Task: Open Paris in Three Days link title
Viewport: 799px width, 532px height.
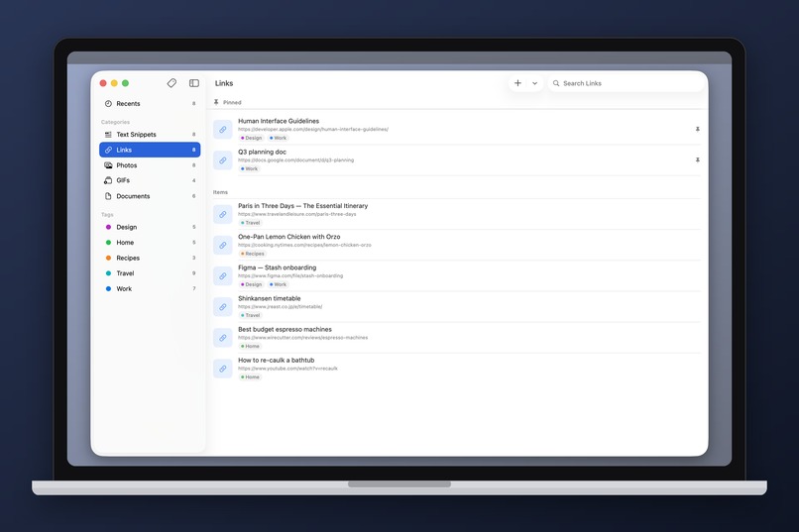Action: (x=302, y=206)
